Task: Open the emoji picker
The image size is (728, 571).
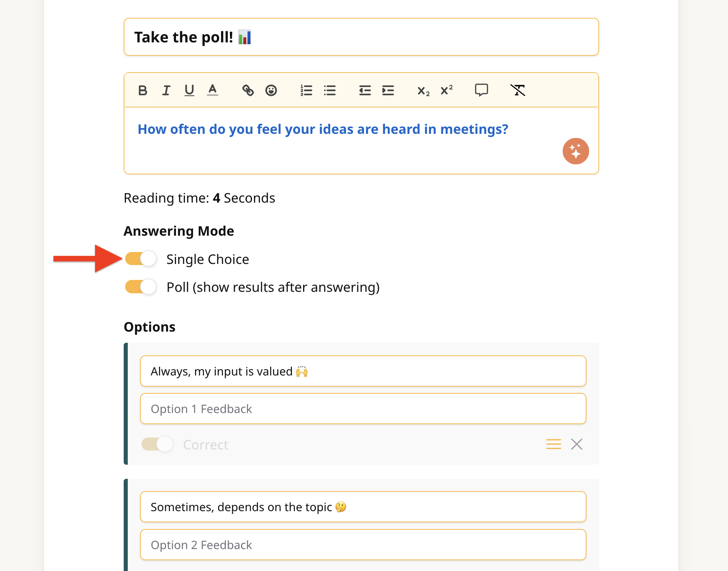Action: (x=271, y=90)
